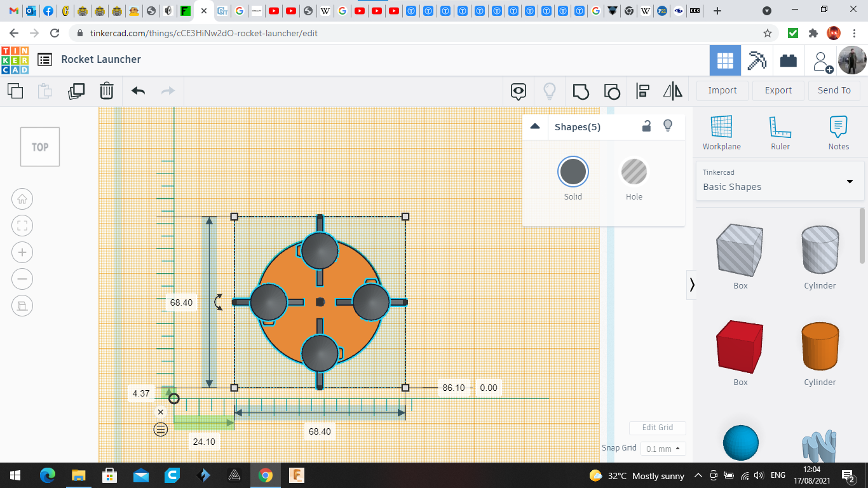Open the Send To menu
The height and width of the screenshot is (488, 868).
pyautogui.click(x=834, y=90)
